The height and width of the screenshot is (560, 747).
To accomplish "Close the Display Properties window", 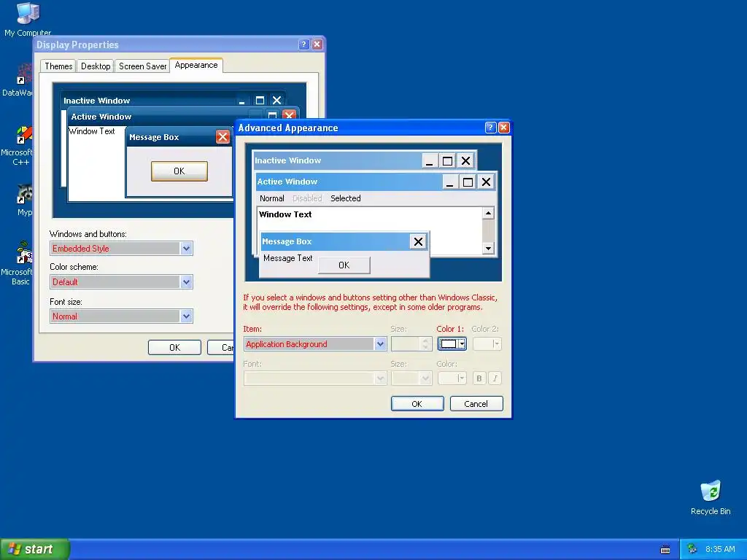I will click(317, 44).
